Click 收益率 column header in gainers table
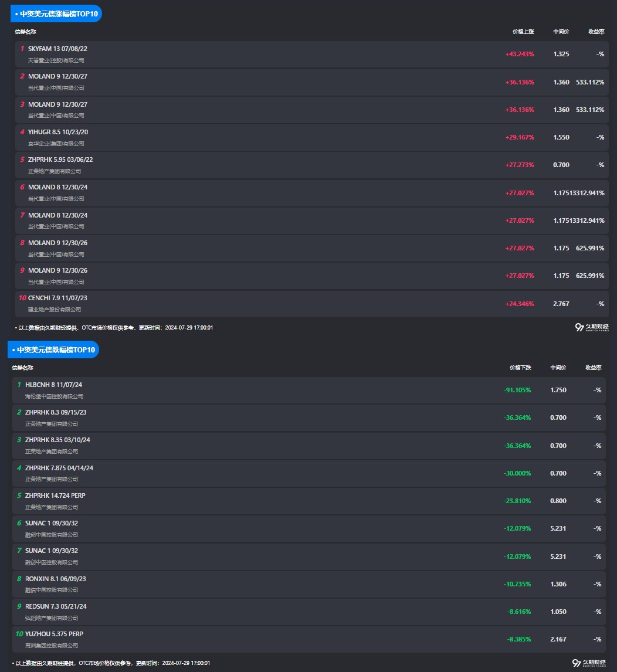The image size is (617, 672). (596, 32)
